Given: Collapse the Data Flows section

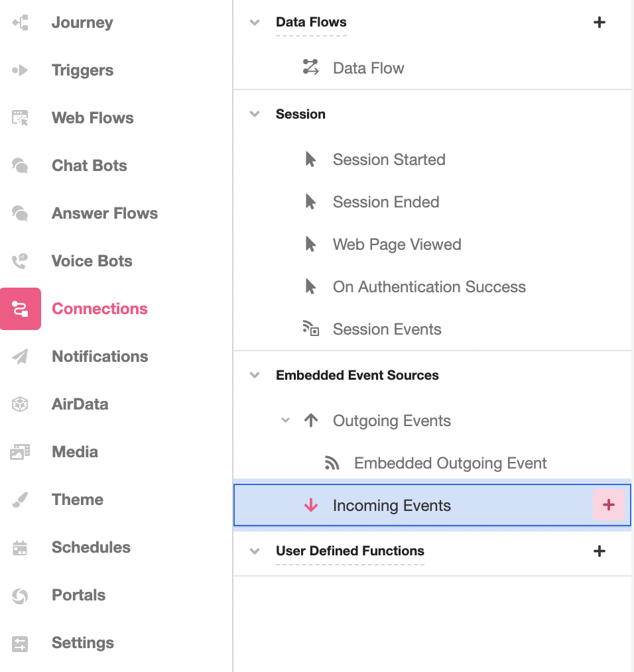Looking at the screenshot, I should (255, 23).
